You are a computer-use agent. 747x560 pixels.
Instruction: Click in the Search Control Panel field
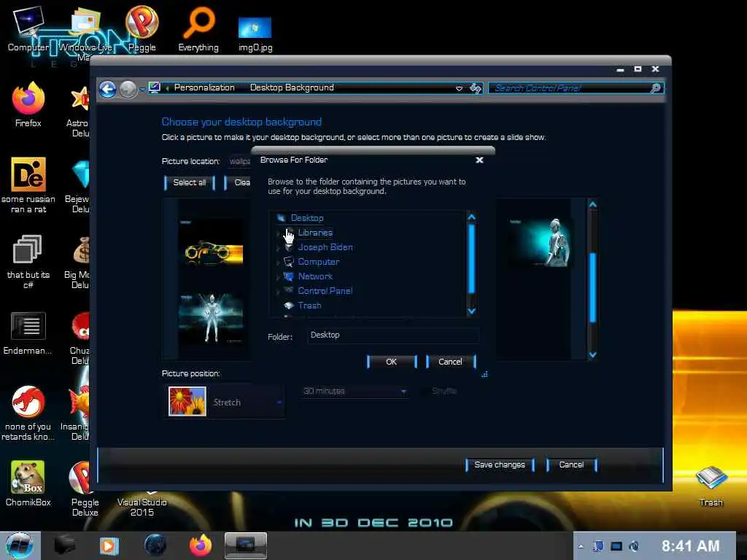coord(569,88)
